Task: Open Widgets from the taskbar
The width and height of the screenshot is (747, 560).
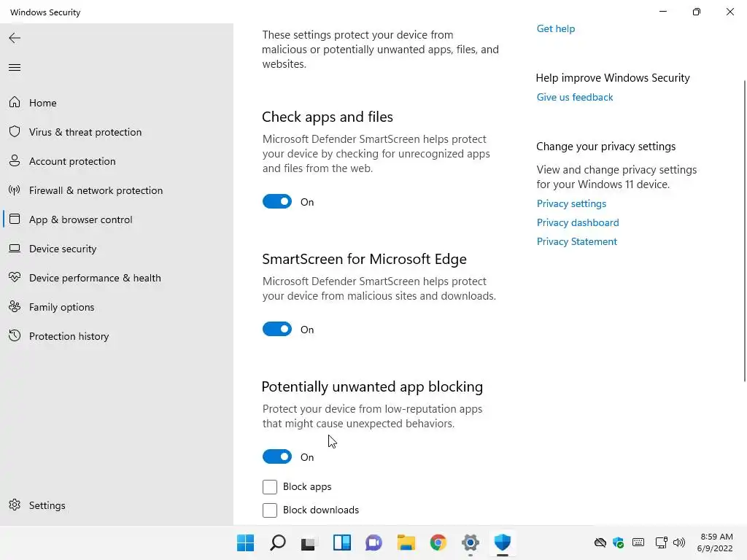Action: pyautogui.click(x=341, y=542)
